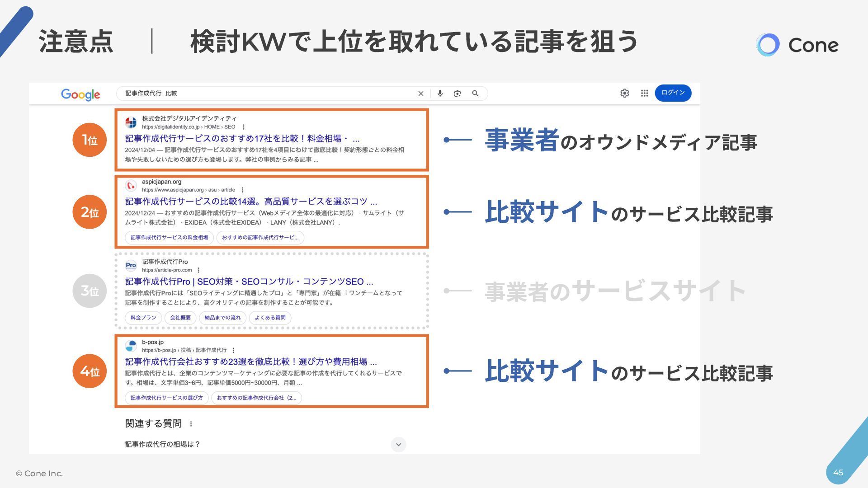
Task: Open the 記事作成代行会社おすすめ23選を徹底比較 result link
Action: [x=250, y=362]
